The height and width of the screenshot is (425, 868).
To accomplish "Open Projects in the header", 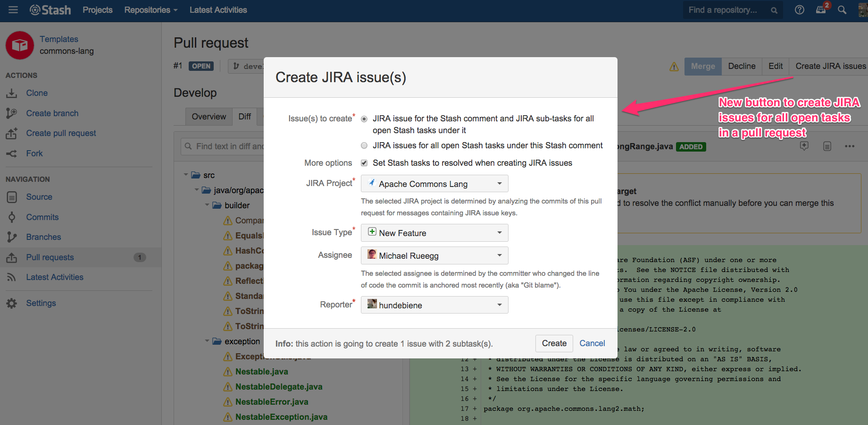I will click(98, 10).
